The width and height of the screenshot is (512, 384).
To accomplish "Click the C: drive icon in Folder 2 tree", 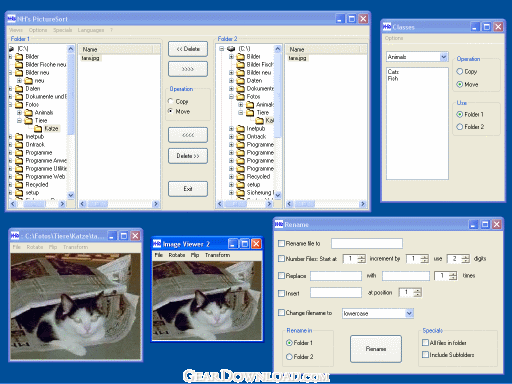I will tap(231, 49).
